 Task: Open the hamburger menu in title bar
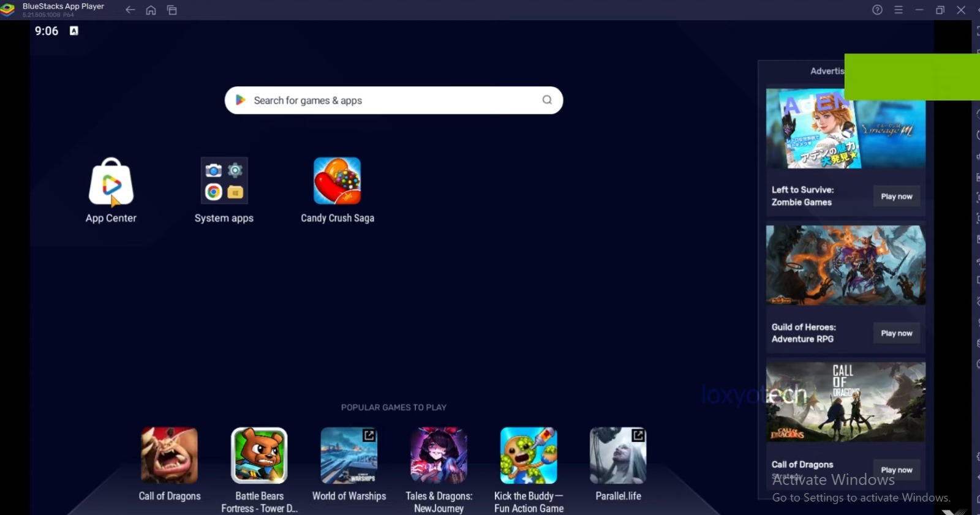[899, 10]
